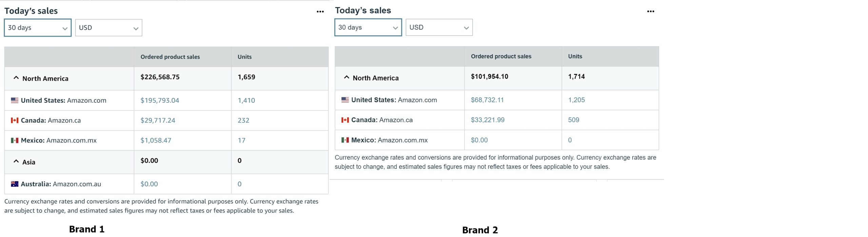Image resolution: width=868 pixels, height=237 pixels.
Task: Open Brand 2 30 days period dropdown
Action: click(368, 27)
